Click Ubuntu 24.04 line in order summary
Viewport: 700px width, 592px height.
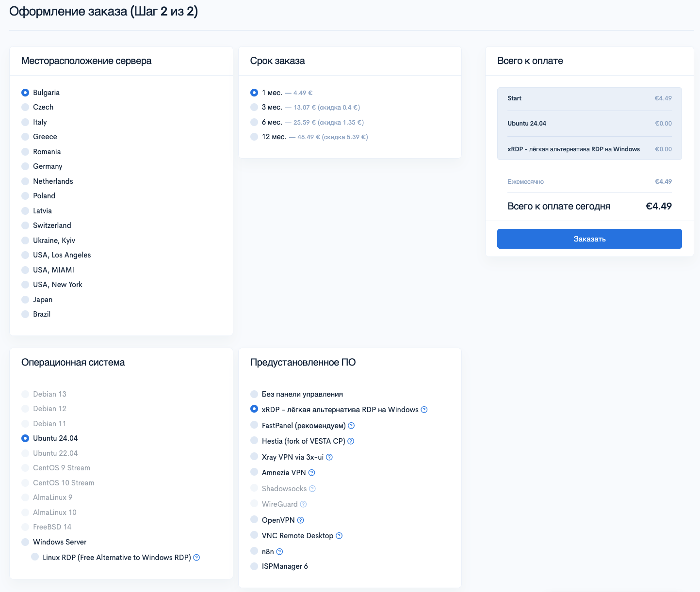(x=589, y=124)
